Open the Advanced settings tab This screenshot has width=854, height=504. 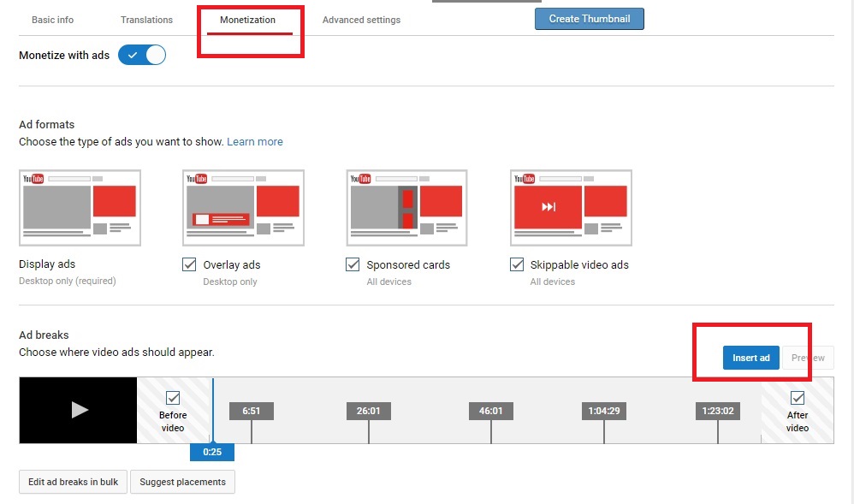361,20
